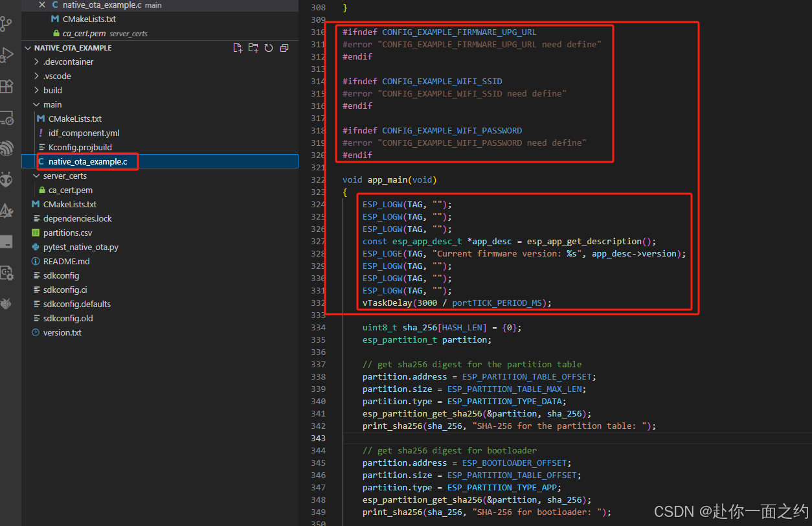Click the lock icon beside ca_cert.pem in tree
Image resolution: width=812 pixels, height=526 pixels.
click(41, 190)
